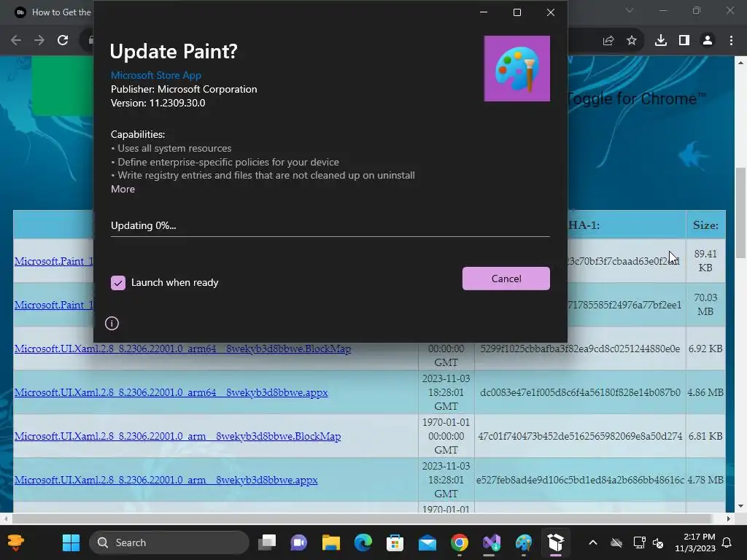Viewport: 747px width, 560px height.
Task: Open File Explorer from taskbar
Action: point(330,542)
